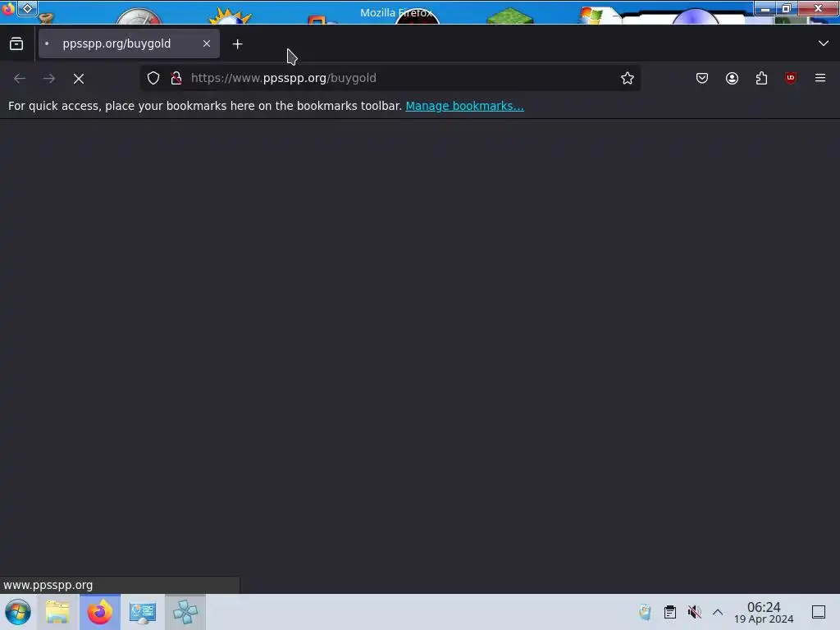The image size is (840, 630).
Task: Open the tray icon left of the clipboard
Action: click(x=645, y=612)
